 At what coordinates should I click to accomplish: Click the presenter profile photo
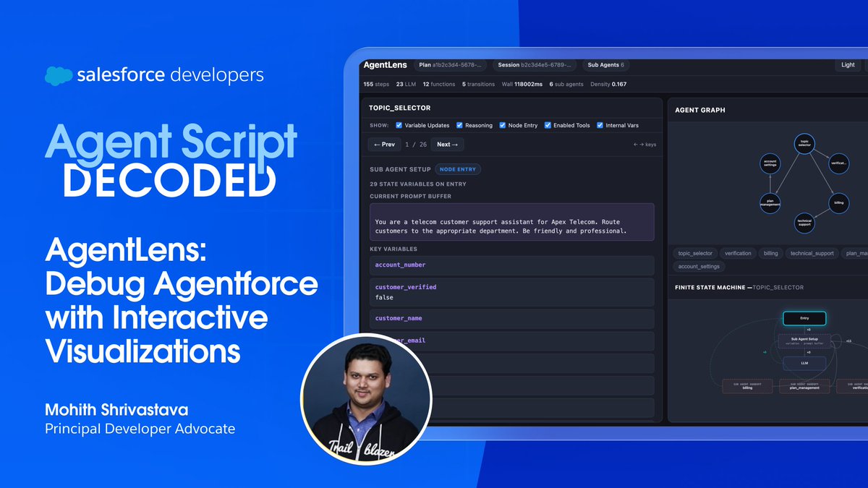pyautogui.click(x=365, y=398)
